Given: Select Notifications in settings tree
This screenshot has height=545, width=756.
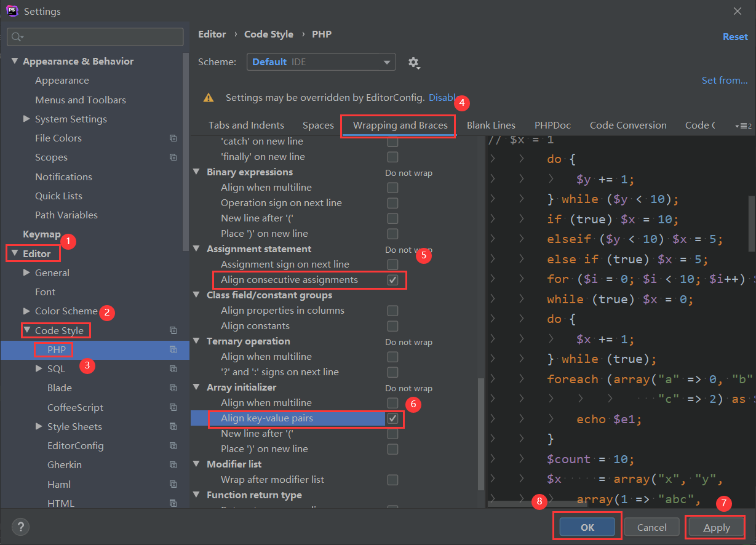Looking at the screenshot, I should 63,177.
